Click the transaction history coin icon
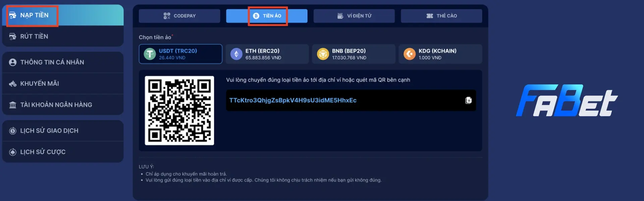Viewport: 644px width, 201px height. pyautogui.click(x=13, y=131)
